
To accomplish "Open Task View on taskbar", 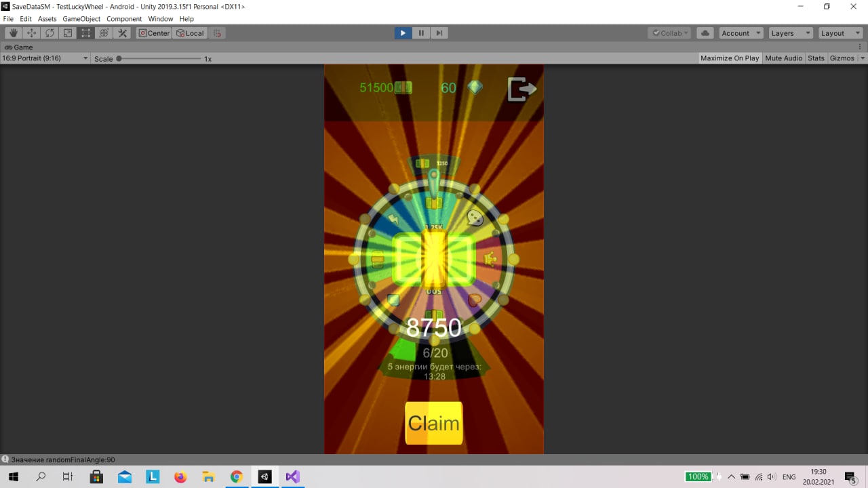I will pos(68,476).
